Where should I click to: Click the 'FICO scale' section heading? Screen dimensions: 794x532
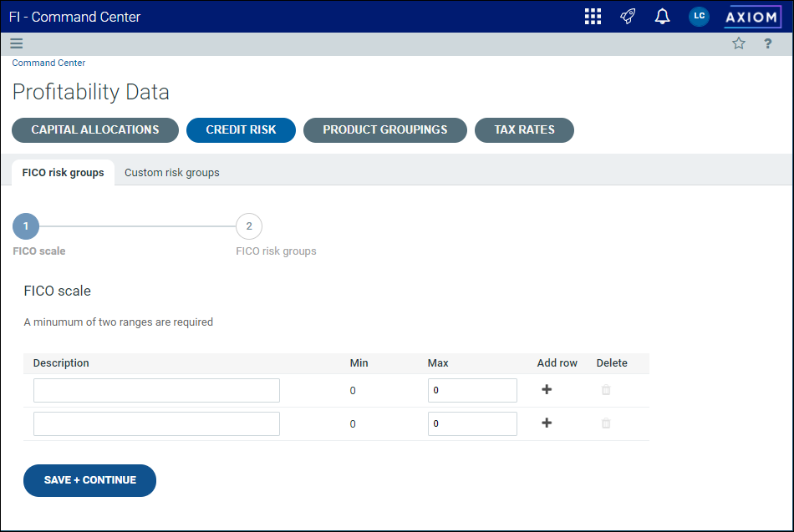[x=57, y=291]
